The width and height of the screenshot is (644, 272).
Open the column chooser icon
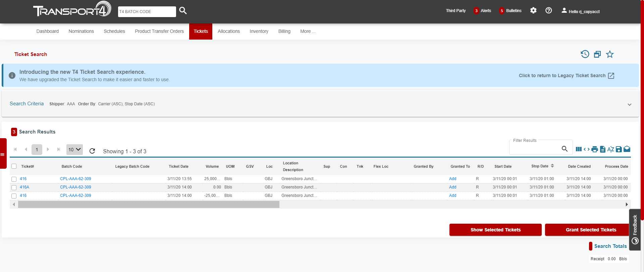pos(579,149)
